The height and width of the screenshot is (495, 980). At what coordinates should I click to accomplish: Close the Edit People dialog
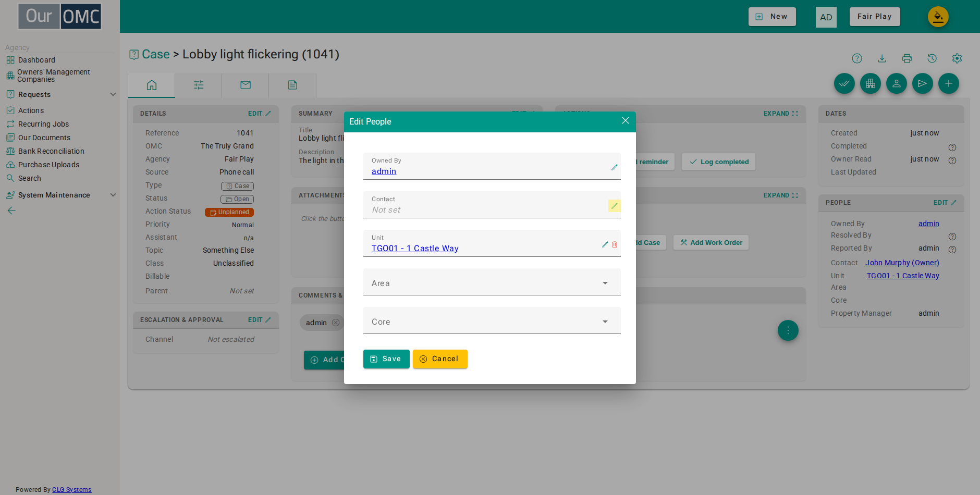pyautogui.click(x=626, y=121)
